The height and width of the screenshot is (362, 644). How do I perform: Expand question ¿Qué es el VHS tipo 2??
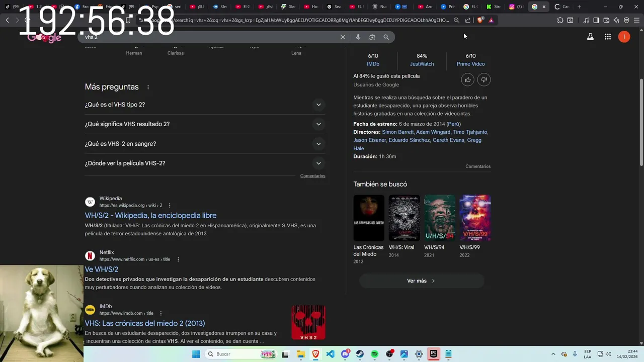[205, 105]
